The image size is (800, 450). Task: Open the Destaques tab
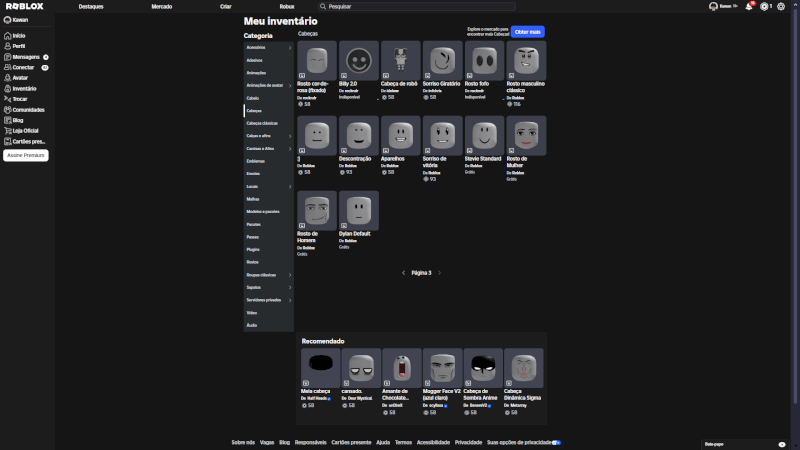pos(91,7)
